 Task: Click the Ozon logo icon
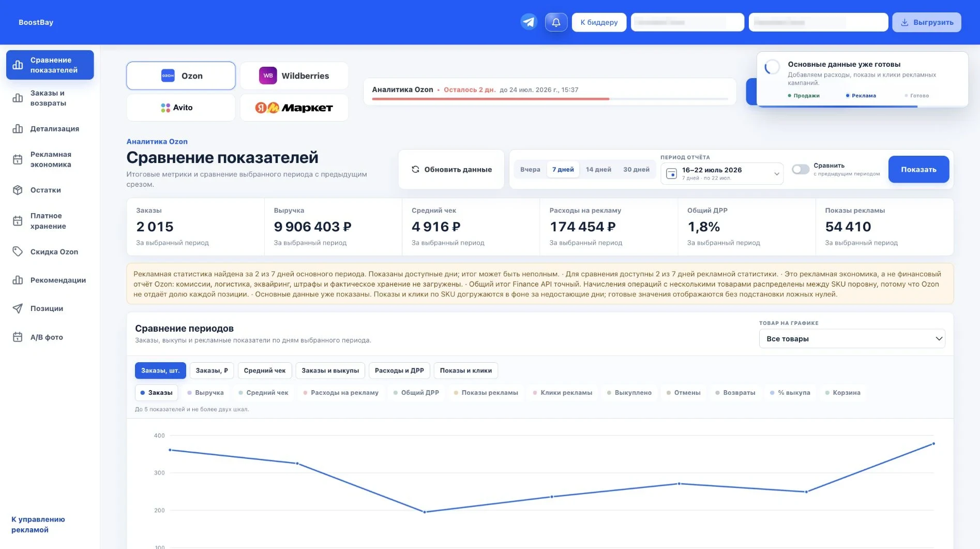pos(168,76)
